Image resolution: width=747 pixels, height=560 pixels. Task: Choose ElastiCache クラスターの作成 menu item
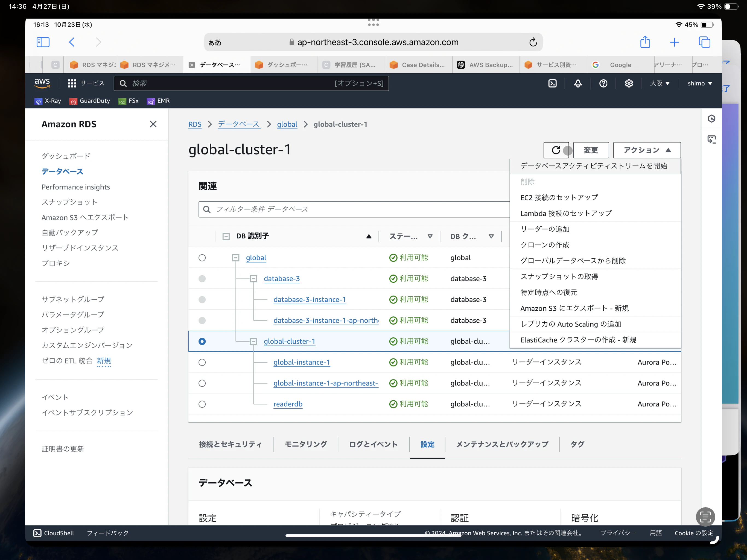coord(595,340)
